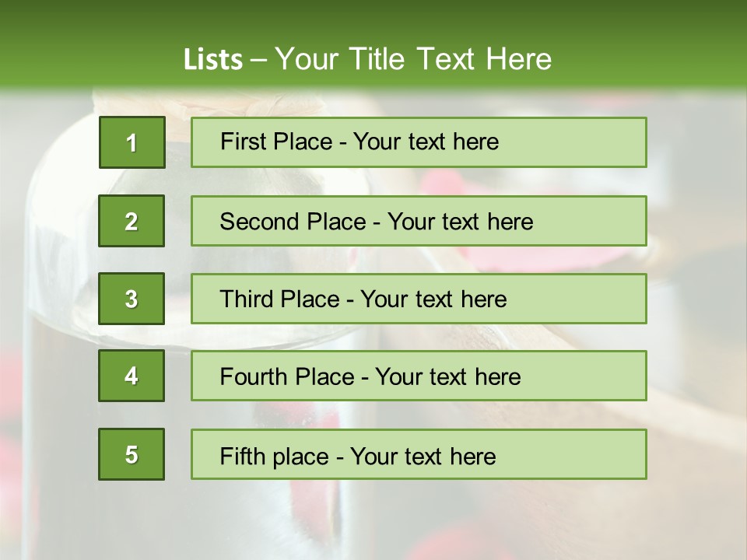Click the number 1 green box
Image resolution: width=747 pixels, height=560 pixels.
[132, 142]
